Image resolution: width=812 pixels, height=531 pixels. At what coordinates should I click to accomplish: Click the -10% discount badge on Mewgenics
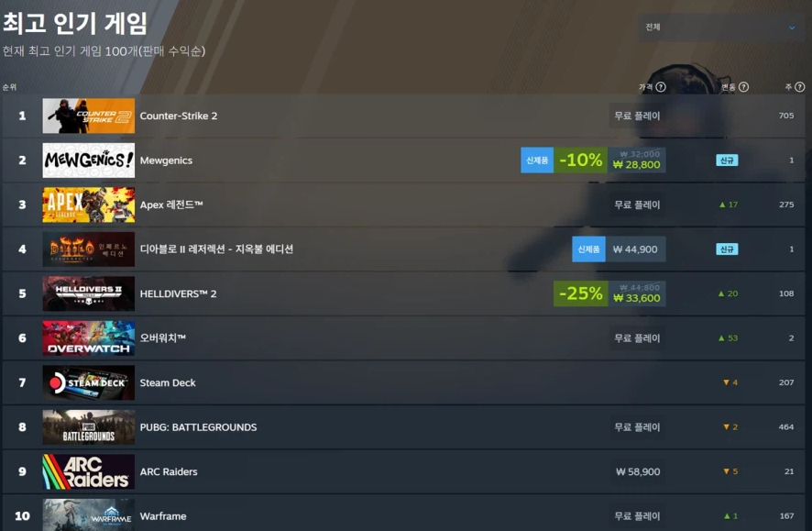point(580,160)
